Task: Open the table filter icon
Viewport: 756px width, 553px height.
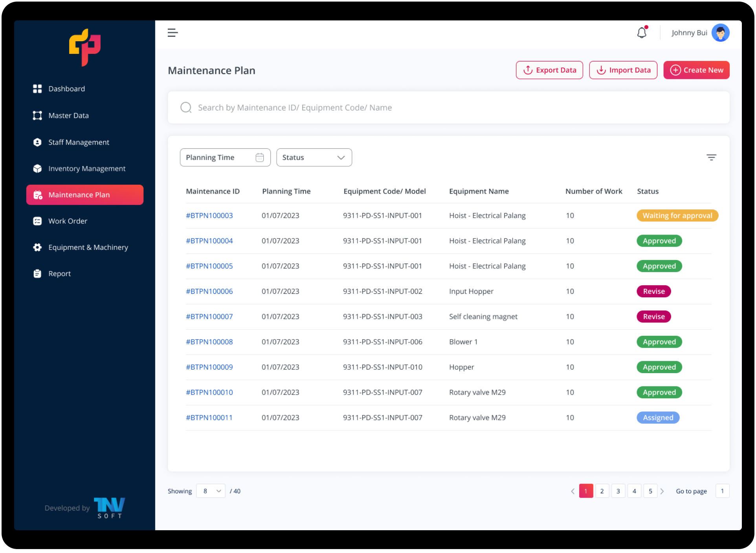Action: click(x=711, y=157)
